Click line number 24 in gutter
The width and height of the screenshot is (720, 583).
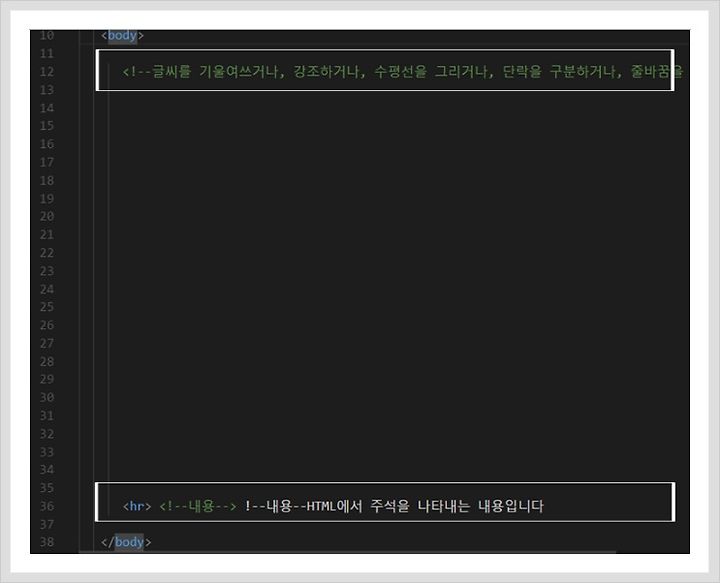coord(47,289)
